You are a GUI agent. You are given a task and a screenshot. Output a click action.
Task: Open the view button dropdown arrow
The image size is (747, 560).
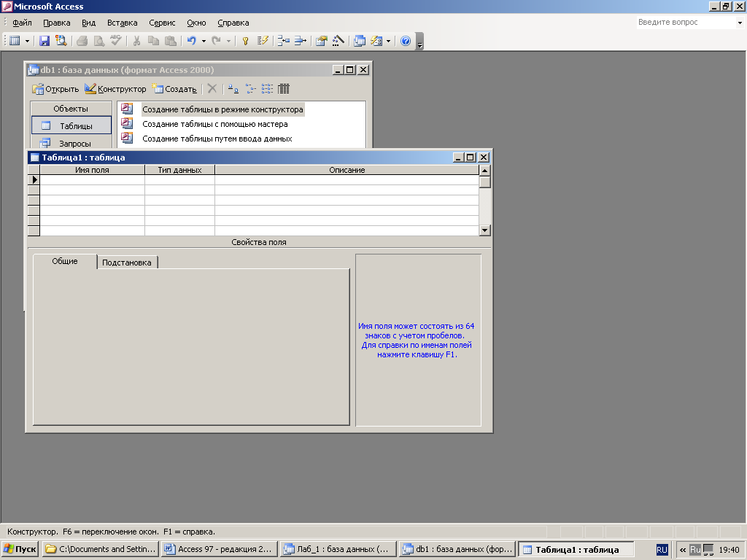(x=27, y=42)
